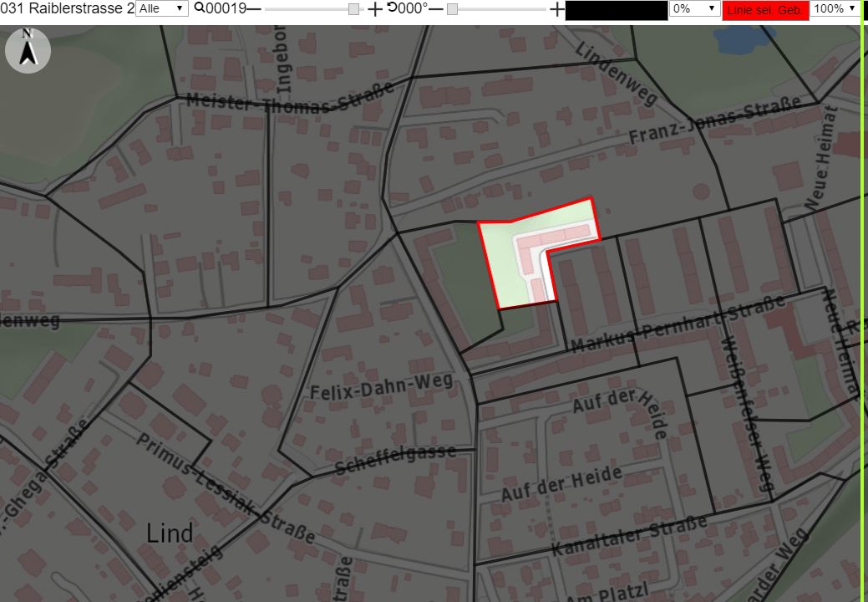Click the zoom minus icon
868x602 pixels.
253,9
